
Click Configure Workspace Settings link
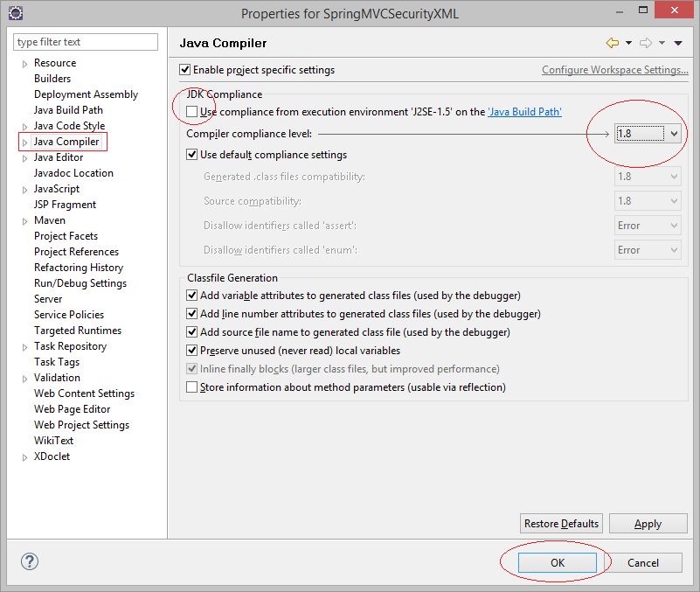tap(614, 70)
